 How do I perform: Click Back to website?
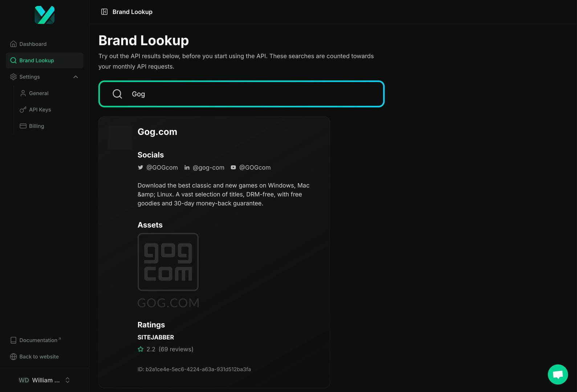click(x=39, y=356)
